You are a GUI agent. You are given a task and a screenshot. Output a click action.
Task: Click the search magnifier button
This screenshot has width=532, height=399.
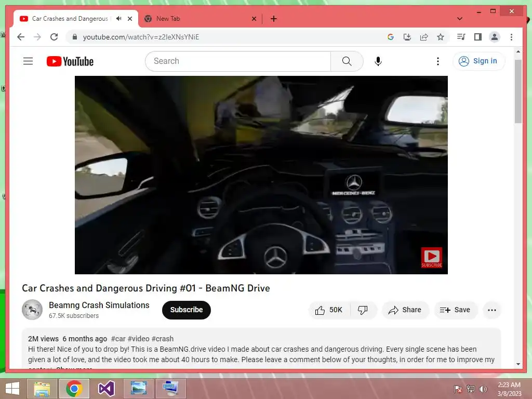click(347, 61)
